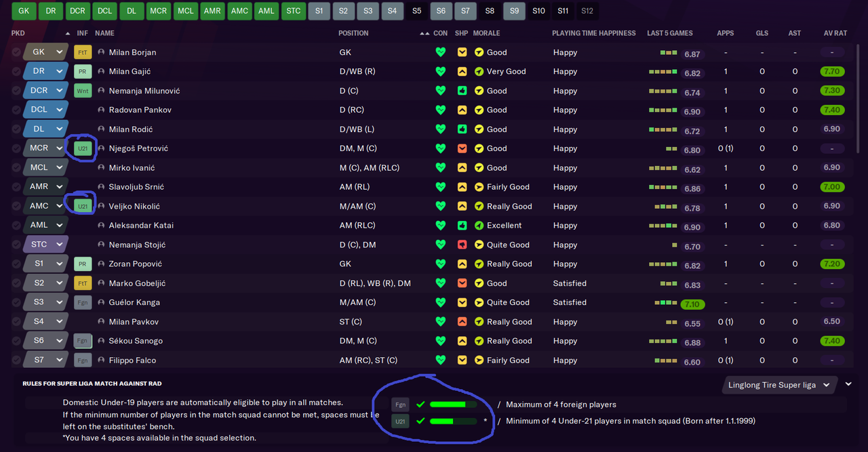The image size is (868, 452).
Task: Click the U21 badge beside Njegoš Petrović
Action: [82, 148]
